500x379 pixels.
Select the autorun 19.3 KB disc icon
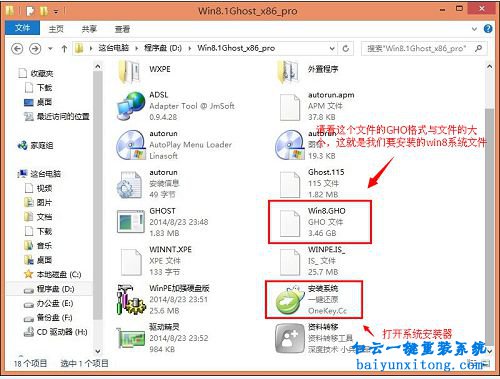290,145
